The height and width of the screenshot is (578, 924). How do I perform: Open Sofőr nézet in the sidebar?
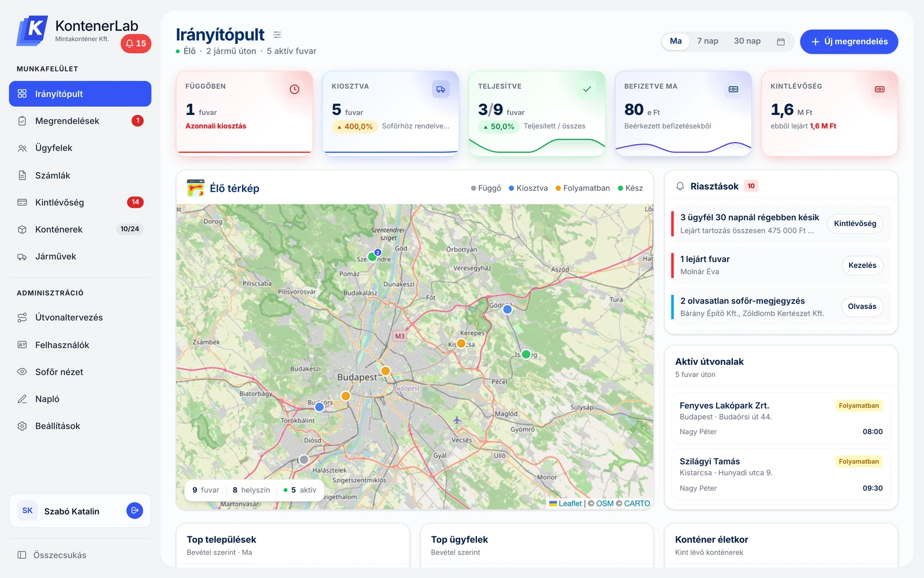(80, 372)
